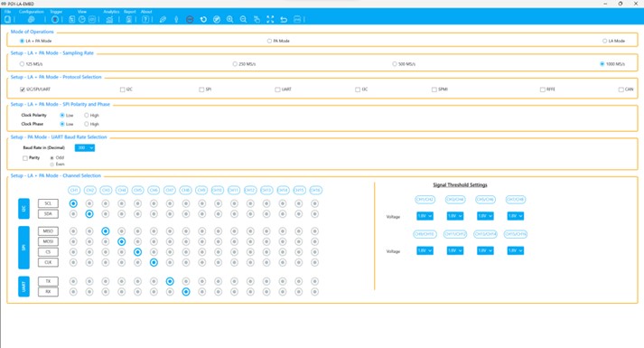The height and width of the screenshot is (348, 644).
Task: Open the Baud Rate dropdown
Action: [x=85, y=148]
